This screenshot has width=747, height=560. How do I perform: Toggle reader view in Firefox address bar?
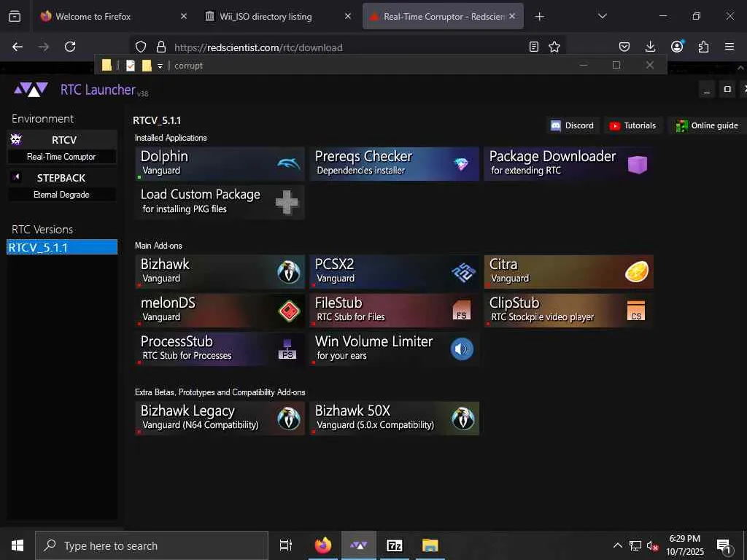click(x=533, y=47)
